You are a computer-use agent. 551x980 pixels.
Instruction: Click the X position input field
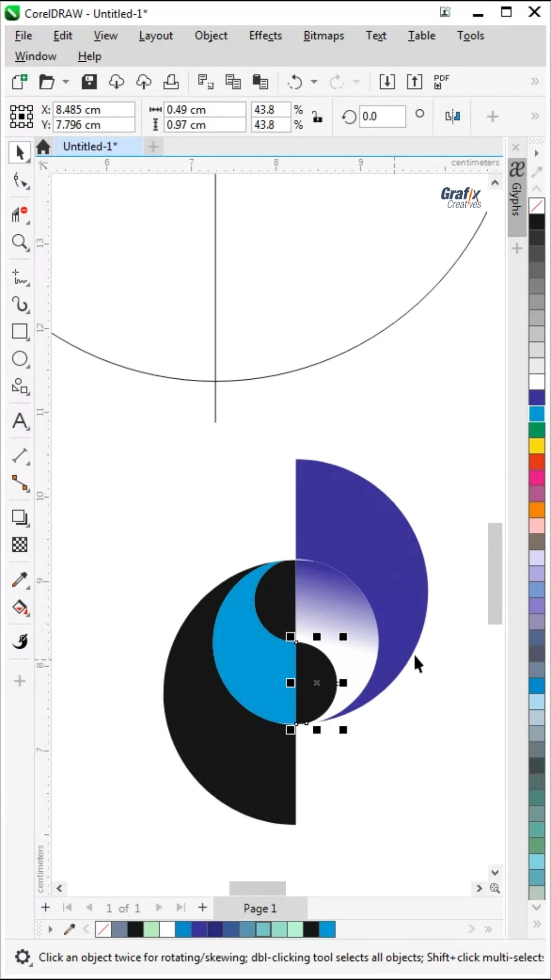click(x=93, y=110)
